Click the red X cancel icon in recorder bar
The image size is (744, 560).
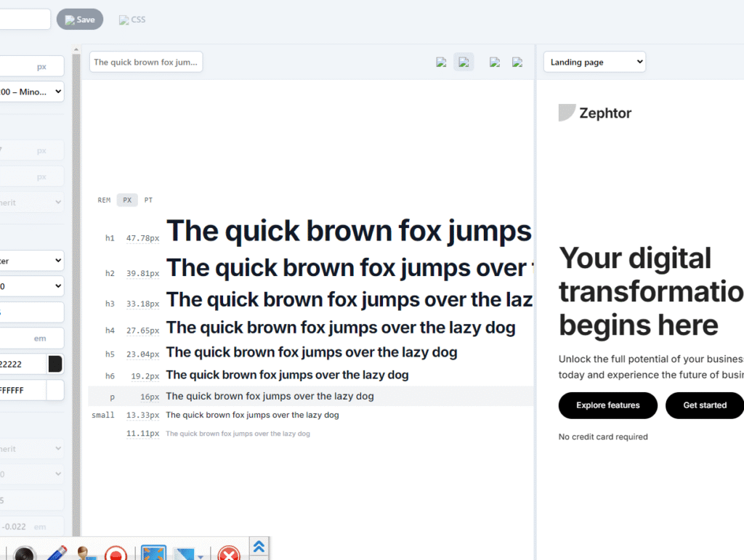[229, 553]
